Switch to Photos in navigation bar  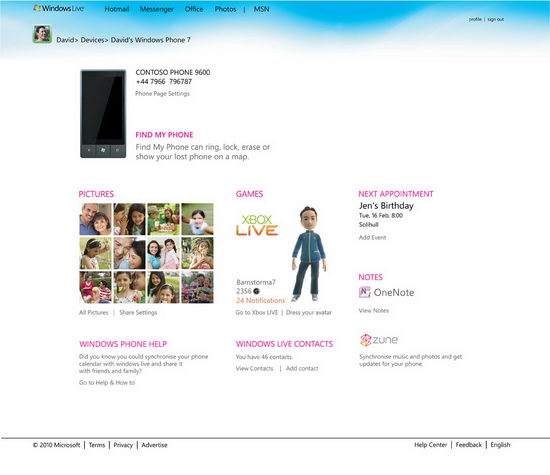click(x=225, y=9)
